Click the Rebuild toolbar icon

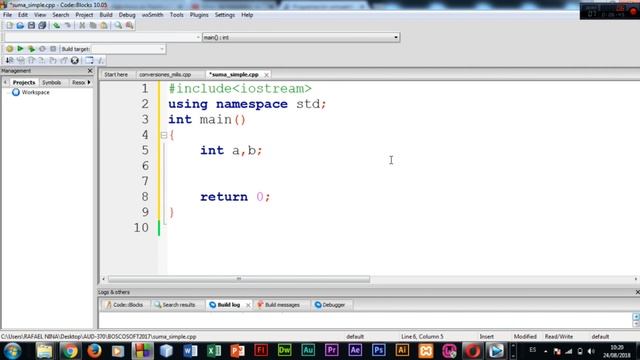click(42, 49)
